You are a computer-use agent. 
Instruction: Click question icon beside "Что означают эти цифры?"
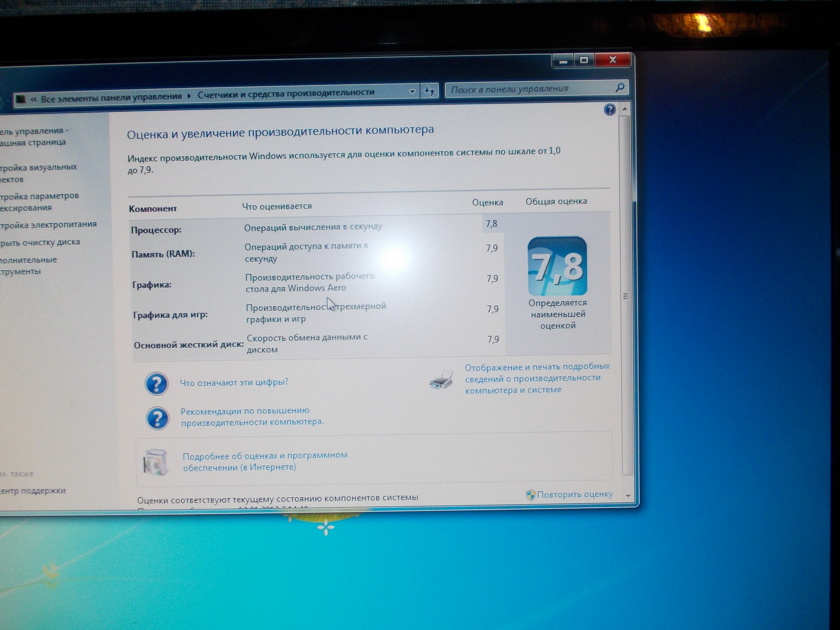[x=156, y=384]
